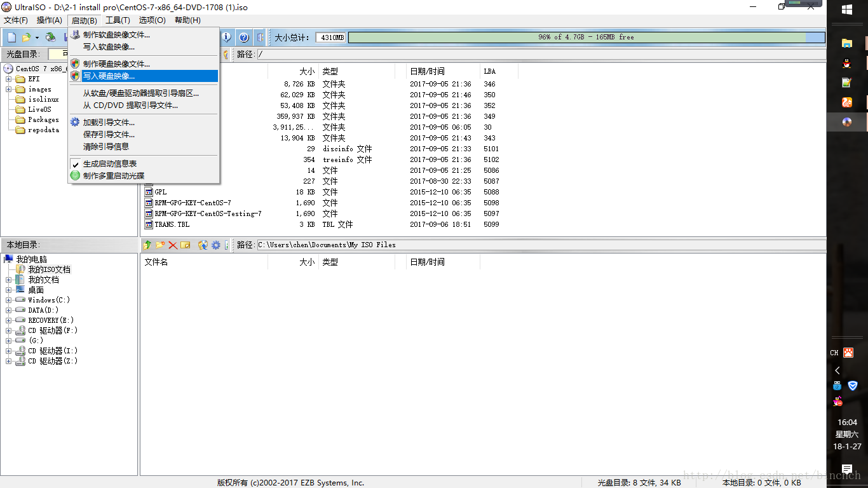This screenshot has width=868, height=488.
Task: Select 我的ISO文档 in local tree
Action: click(49, 269)
